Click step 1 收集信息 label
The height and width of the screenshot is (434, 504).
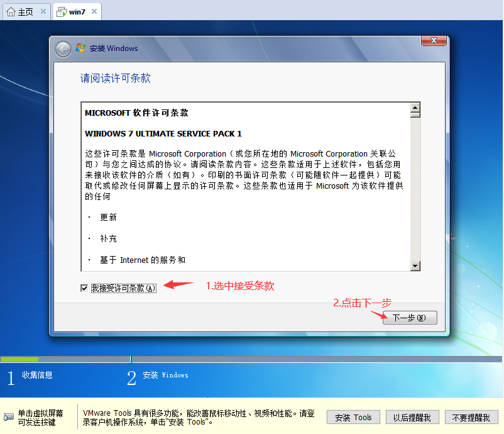(37, 375)
